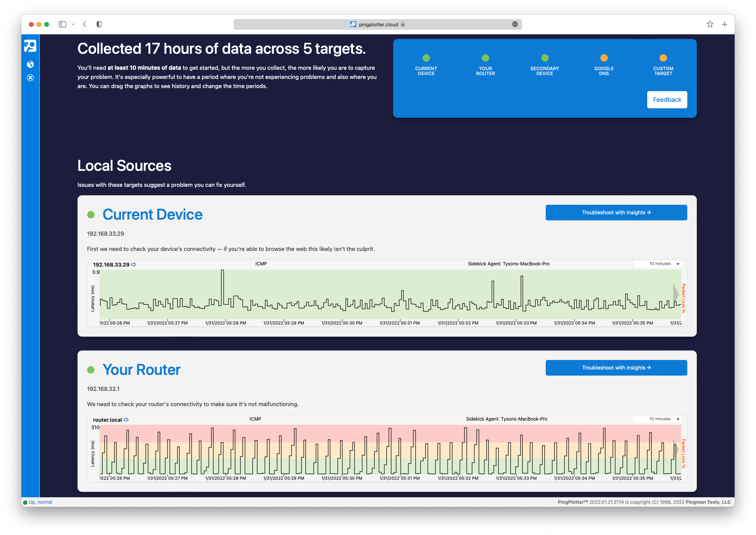Click the green Current Device status dot
The image size is (756, 535).
[426, 58]
